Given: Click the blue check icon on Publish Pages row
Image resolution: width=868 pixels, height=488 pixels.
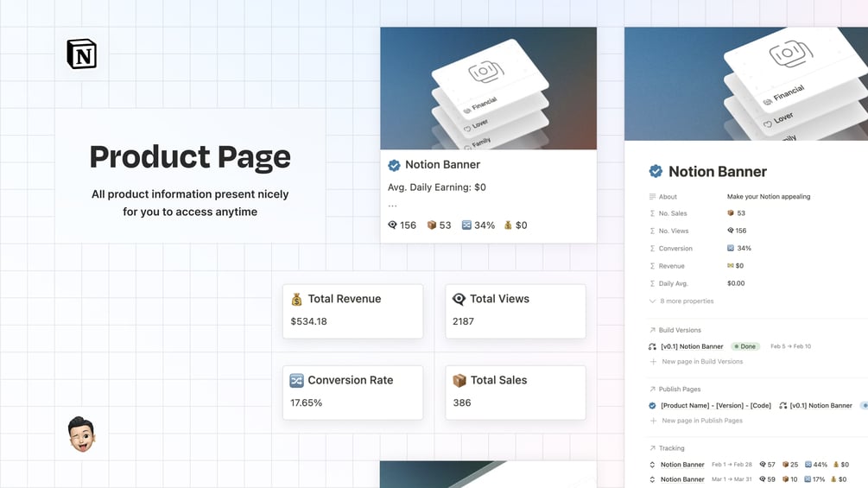Looking at the screenshot, I should 652,406.
